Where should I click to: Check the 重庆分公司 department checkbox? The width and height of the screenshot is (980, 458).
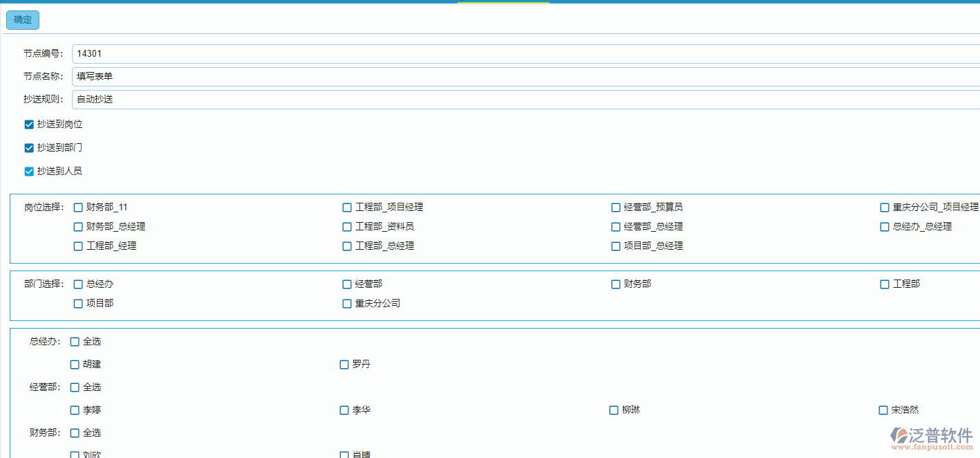tap(347, 304)
